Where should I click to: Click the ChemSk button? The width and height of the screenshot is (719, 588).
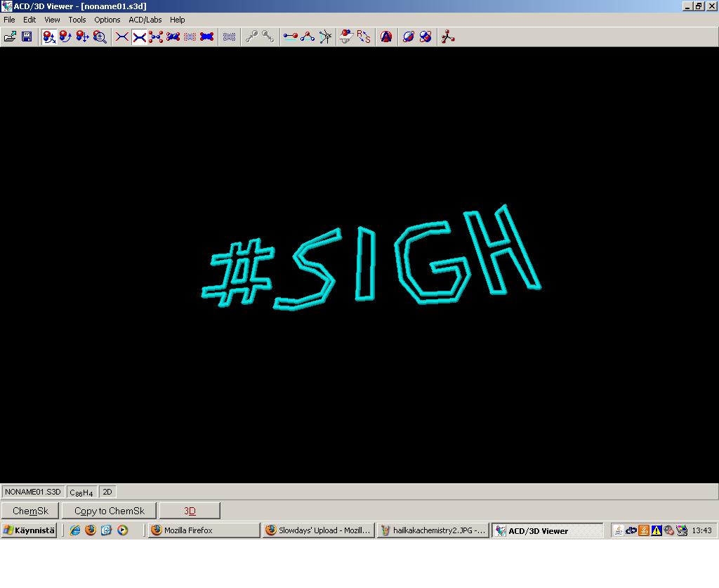coord(30,511)
